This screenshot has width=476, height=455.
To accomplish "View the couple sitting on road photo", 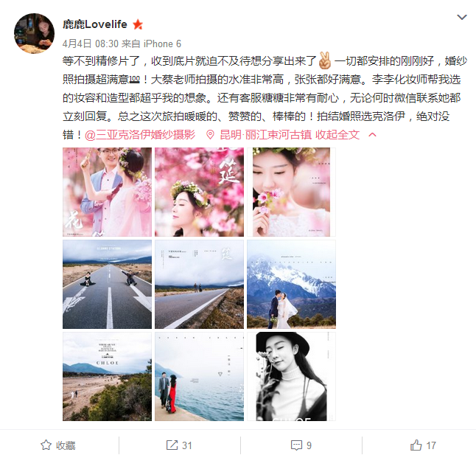I will coord(107,285).
